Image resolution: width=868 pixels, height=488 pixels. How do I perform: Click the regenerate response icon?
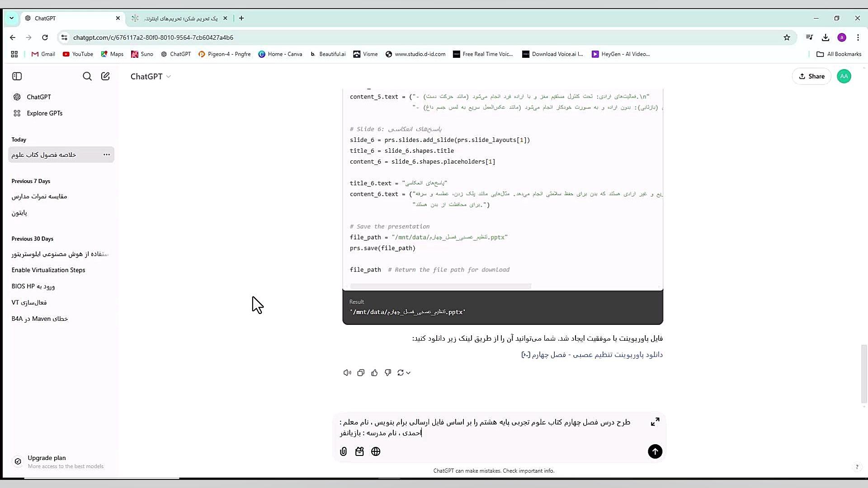click(401, 373)
